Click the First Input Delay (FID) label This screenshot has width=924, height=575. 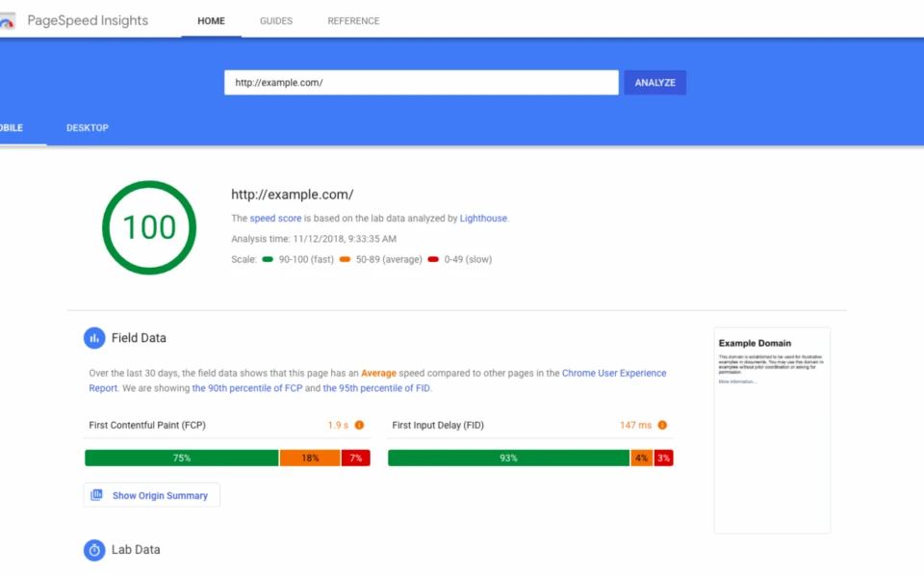pyautogui.click(x=438, y=425)
